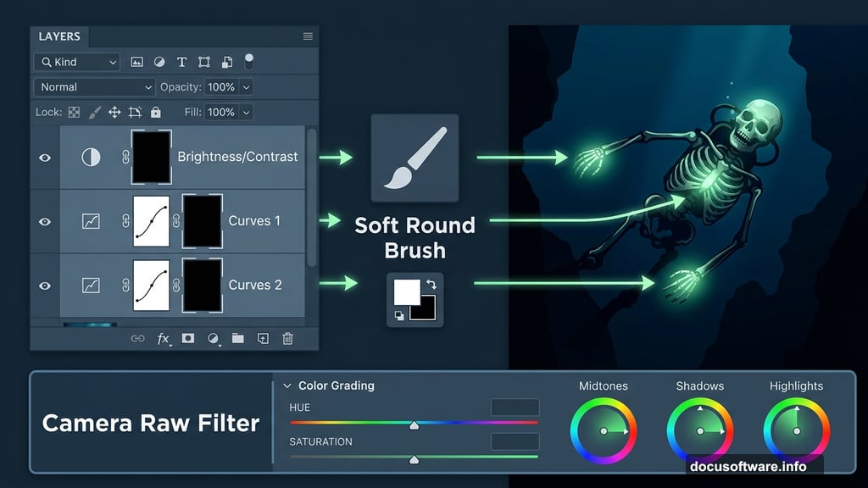The width and height of the screenshot is (868, 488).
Task: Click the delete layer trash icon
Action: (x=288, y=338)
